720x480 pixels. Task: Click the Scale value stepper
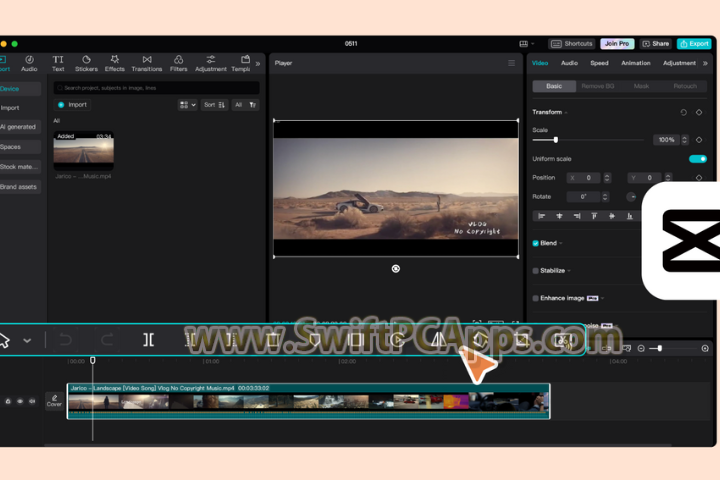(x=685, y=140)
